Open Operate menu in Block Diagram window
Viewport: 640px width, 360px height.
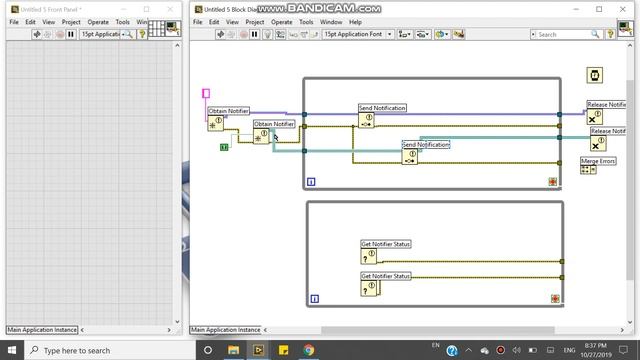coord(282,22)
